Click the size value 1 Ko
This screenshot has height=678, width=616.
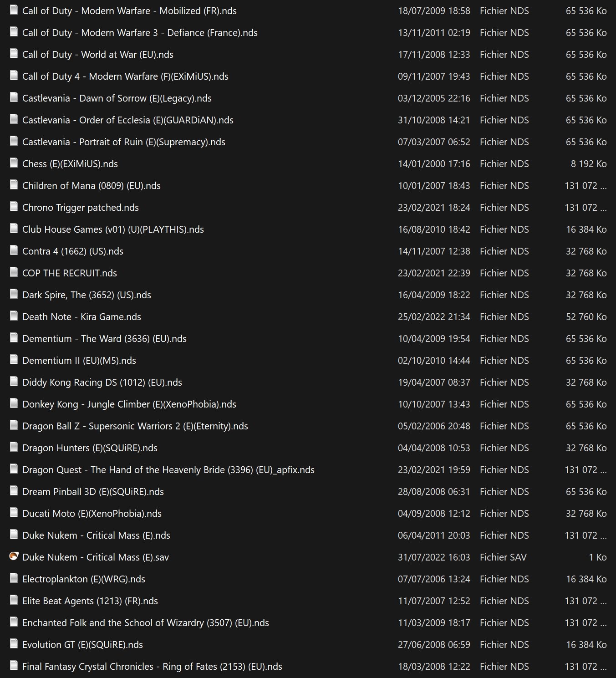598,557
